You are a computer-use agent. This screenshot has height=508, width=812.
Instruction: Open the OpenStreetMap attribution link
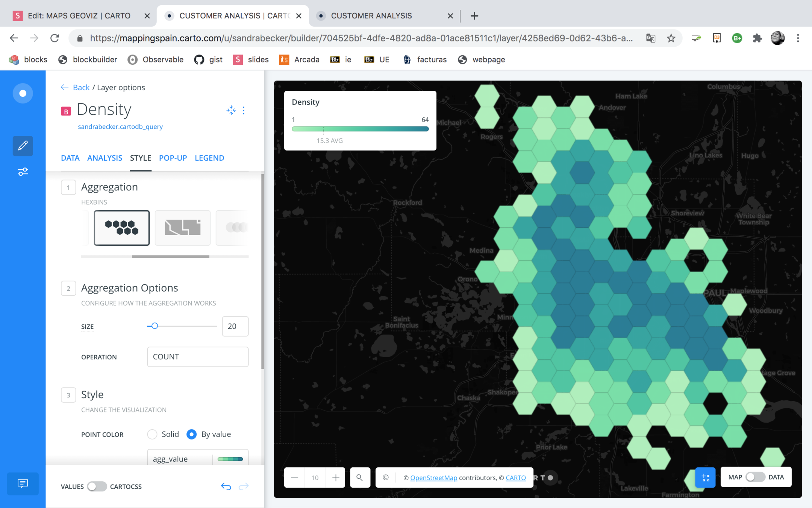tap(433, 478)
